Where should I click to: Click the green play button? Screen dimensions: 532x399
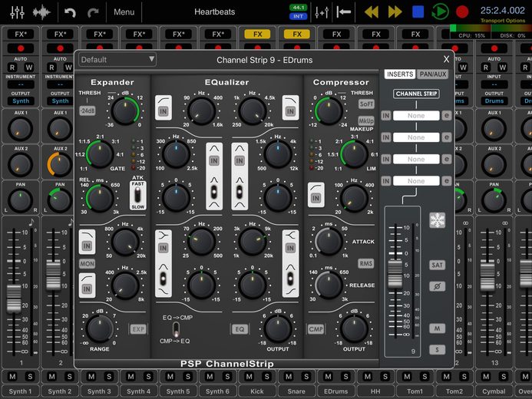coord(440,12)
